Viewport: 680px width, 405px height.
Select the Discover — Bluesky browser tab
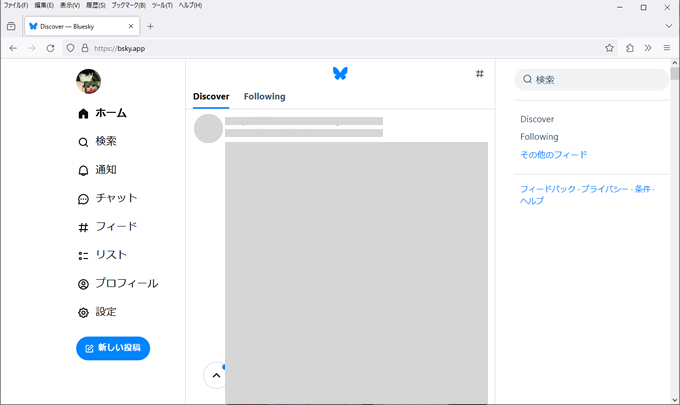82,26
